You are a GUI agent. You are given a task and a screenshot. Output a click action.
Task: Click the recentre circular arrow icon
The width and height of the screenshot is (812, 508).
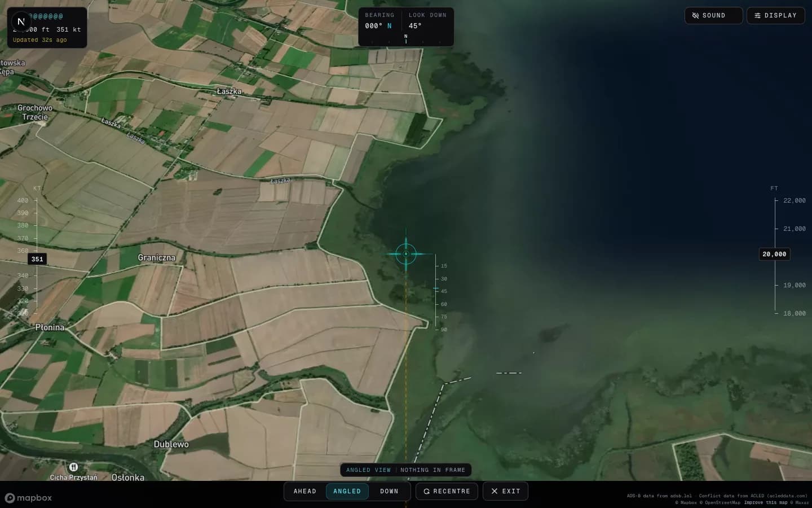(x=427, y=492)
